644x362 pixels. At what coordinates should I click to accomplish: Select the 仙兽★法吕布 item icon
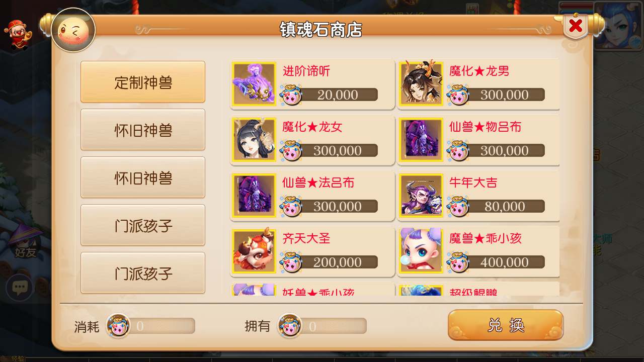click(x=254, y=195)
